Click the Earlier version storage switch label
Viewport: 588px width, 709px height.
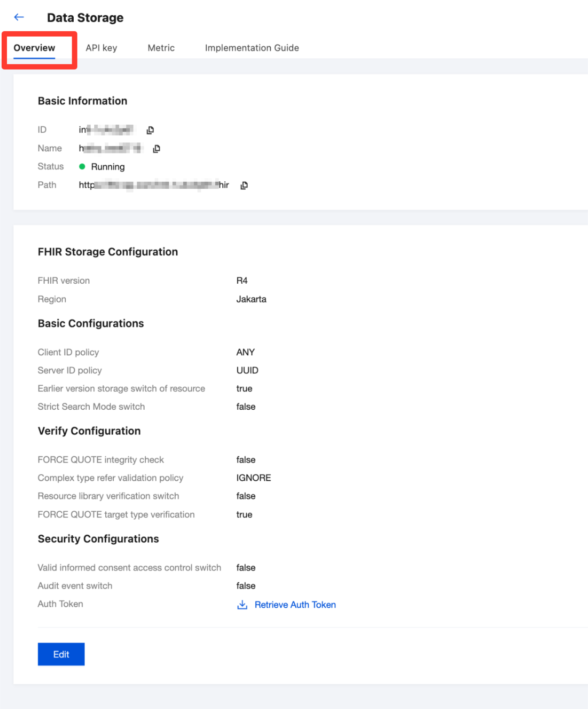click(x=121, y=389)
